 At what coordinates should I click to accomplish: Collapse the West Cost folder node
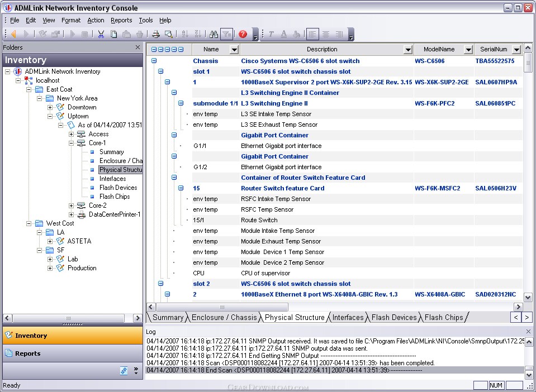point(29,223)
